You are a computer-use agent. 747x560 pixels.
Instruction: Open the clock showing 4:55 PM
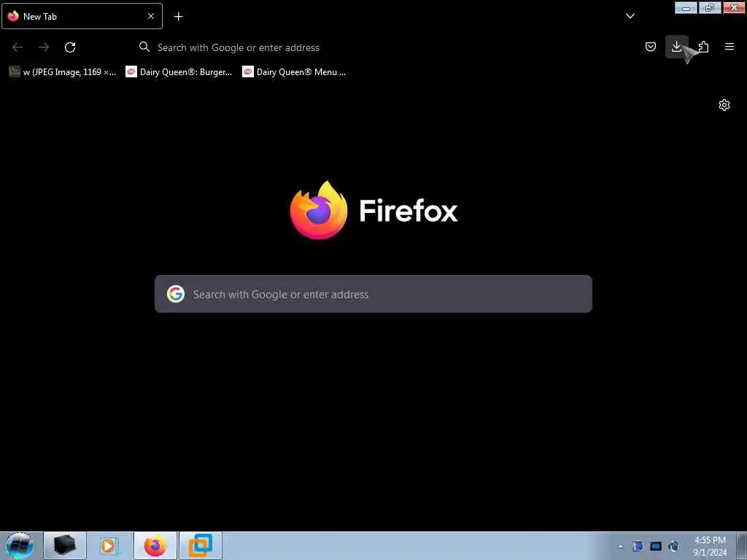[x=710, y=546]
